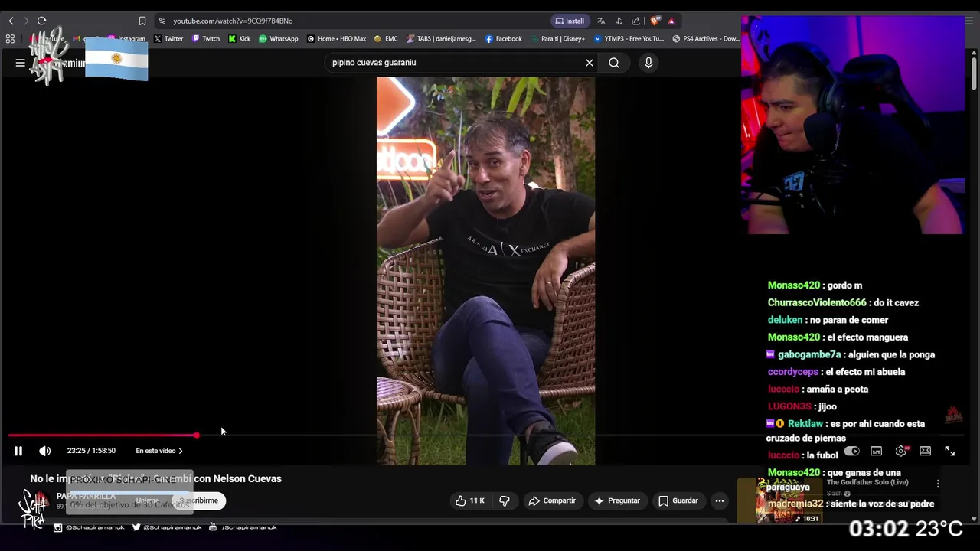Open the more actions three-dot menu

720,500
